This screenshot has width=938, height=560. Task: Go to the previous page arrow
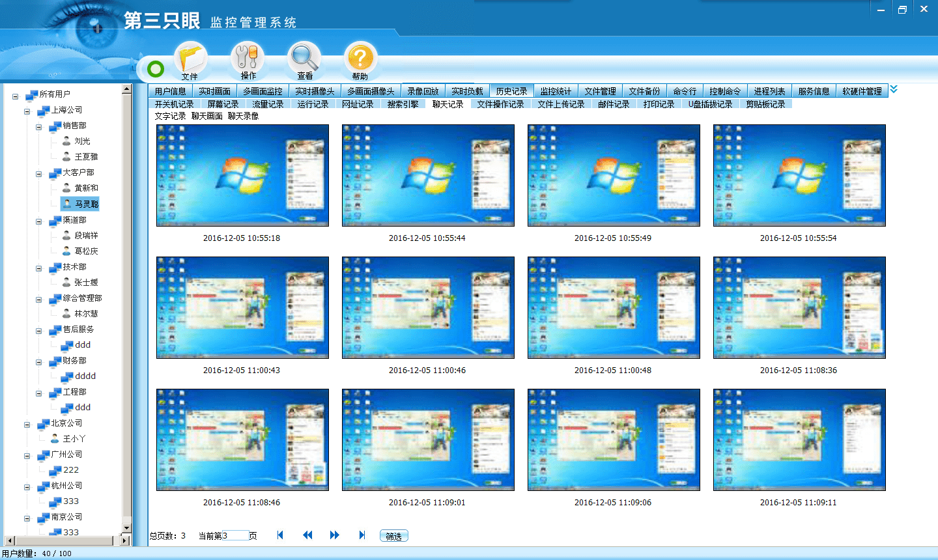pos(307,535)
